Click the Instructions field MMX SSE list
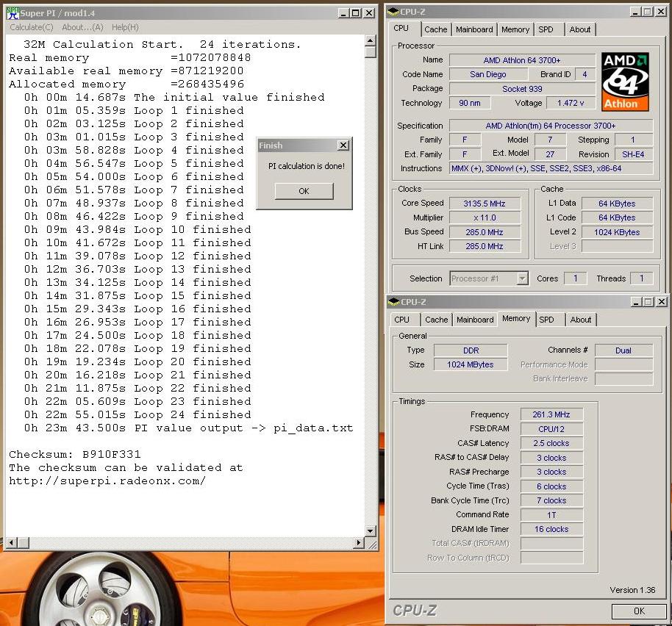 [x=551, y=169]
